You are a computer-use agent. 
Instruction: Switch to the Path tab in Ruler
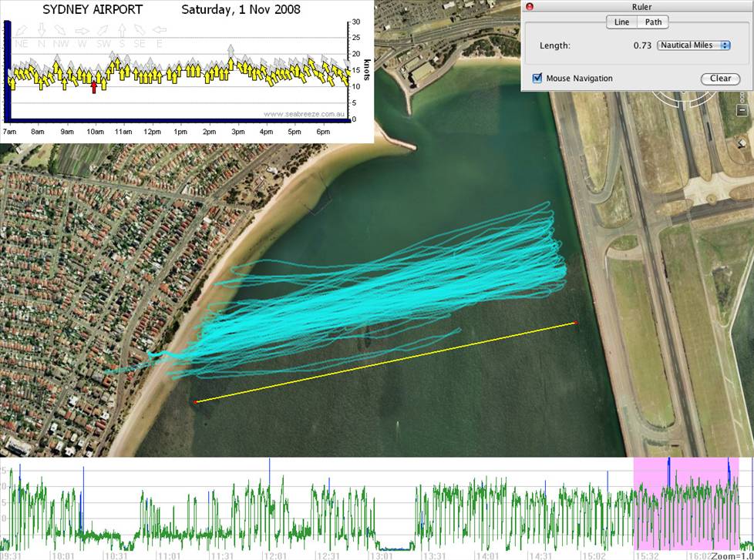652,22
